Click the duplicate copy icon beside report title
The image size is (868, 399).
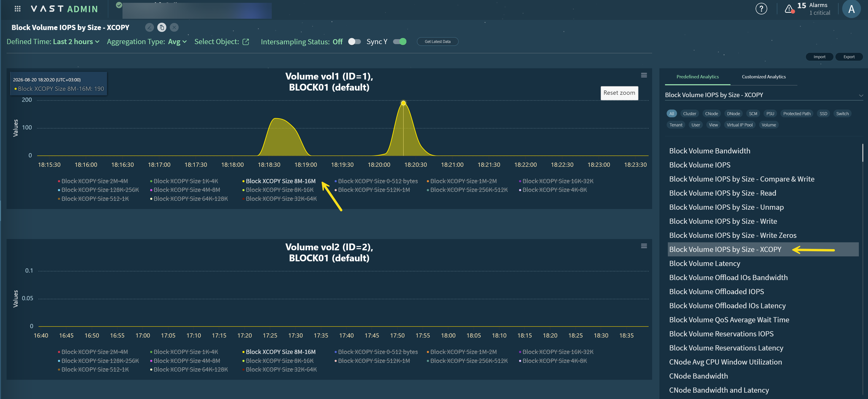tap(162, 27)
